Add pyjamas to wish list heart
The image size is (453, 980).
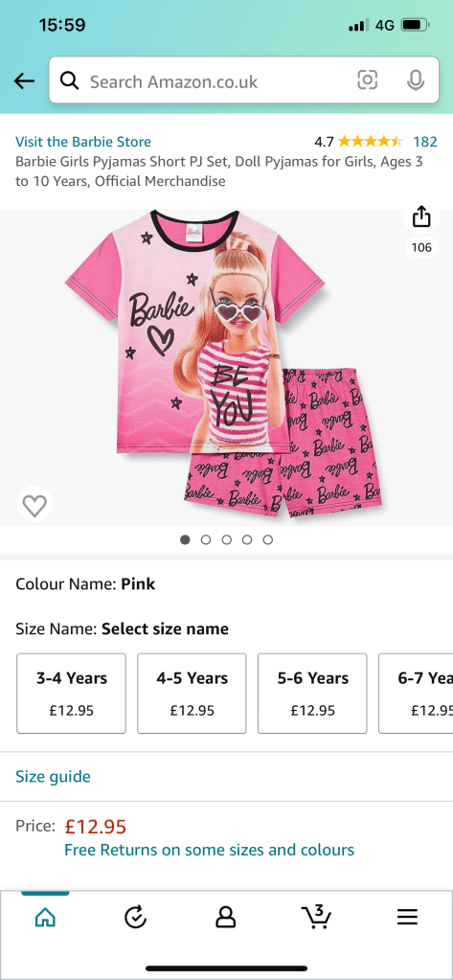pos(34,504)
